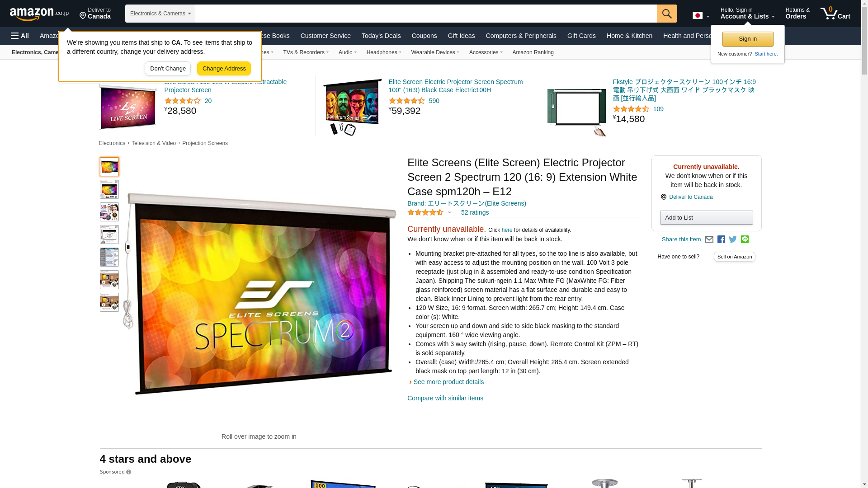The width and height of the screenshot is (868, 488).
Task: Share this item on Facebook
Action: 721,239
